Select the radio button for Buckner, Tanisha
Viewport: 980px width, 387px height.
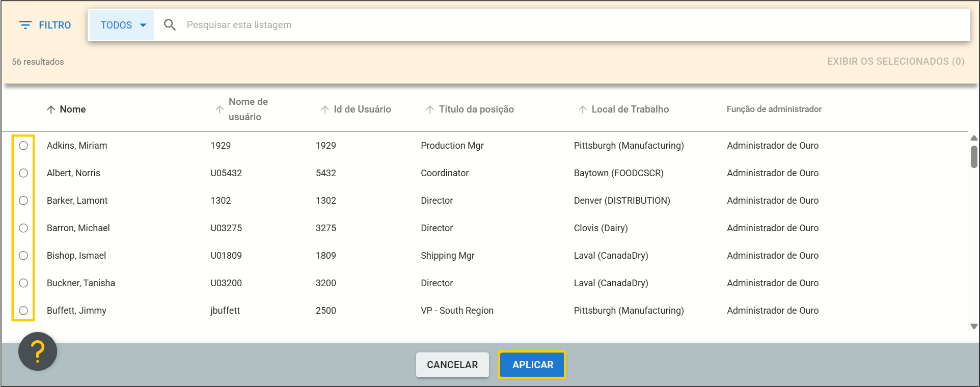[23, 283]
